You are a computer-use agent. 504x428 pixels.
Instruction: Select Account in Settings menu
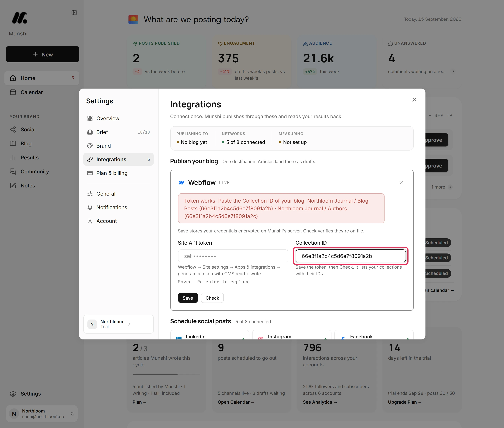118,221
